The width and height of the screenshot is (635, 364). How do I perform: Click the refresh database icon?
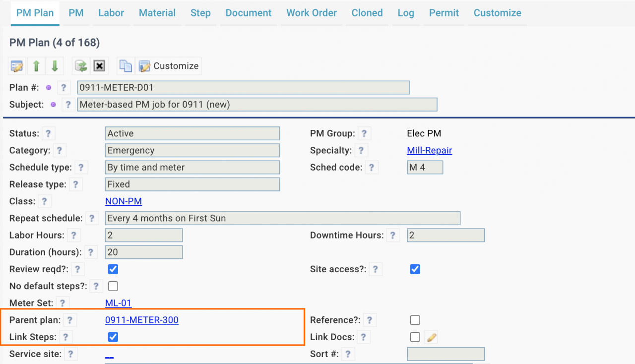click(x=80, y=66)
